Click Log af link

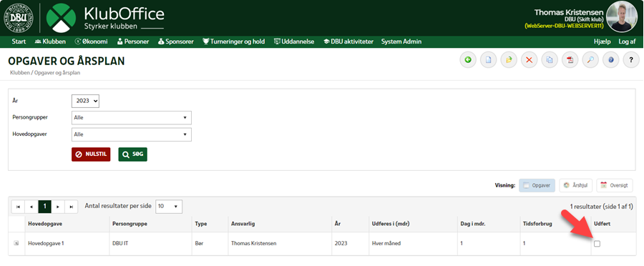[627, 41]
